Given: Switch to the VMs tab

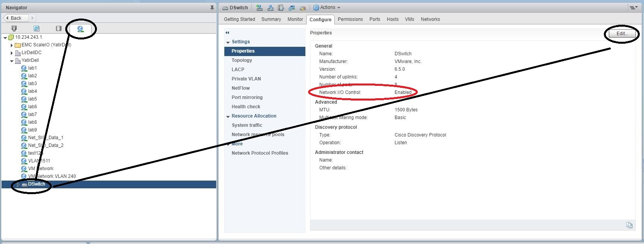Looking at the screenshot, I should 410,19.
